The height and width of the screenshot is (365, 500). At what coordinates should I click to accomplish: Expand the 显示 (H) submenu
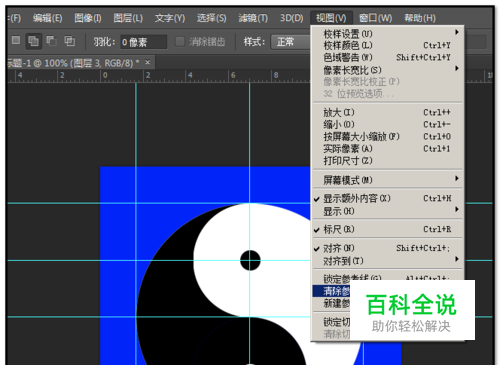pos(387,211)
